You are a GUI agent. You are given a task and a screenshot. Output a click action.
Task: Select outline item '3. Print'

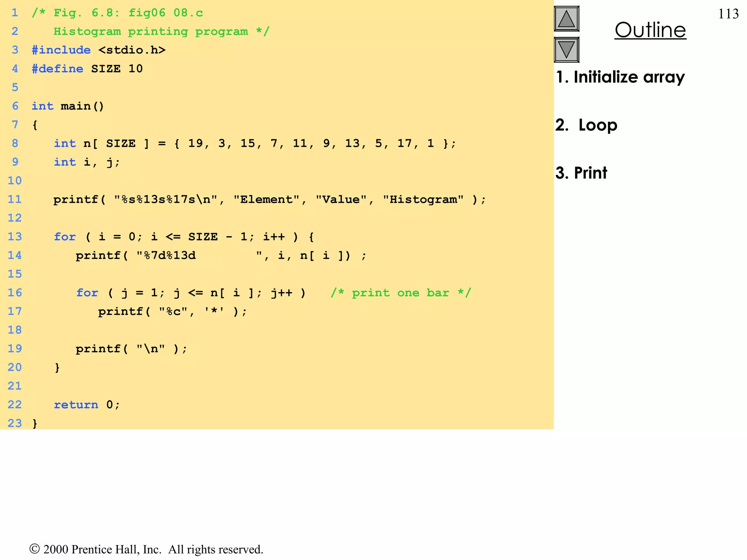581,173
